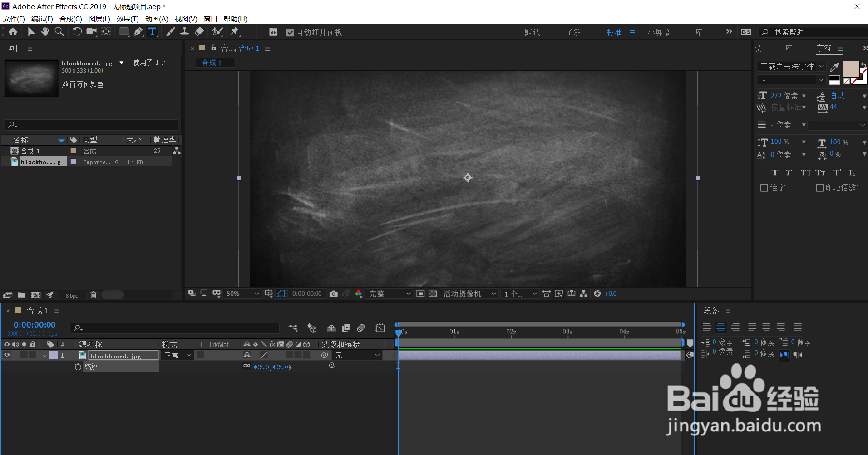868x455 pixels.
Task: Open the 效果(T) menu
Action: tap(128, 19)
